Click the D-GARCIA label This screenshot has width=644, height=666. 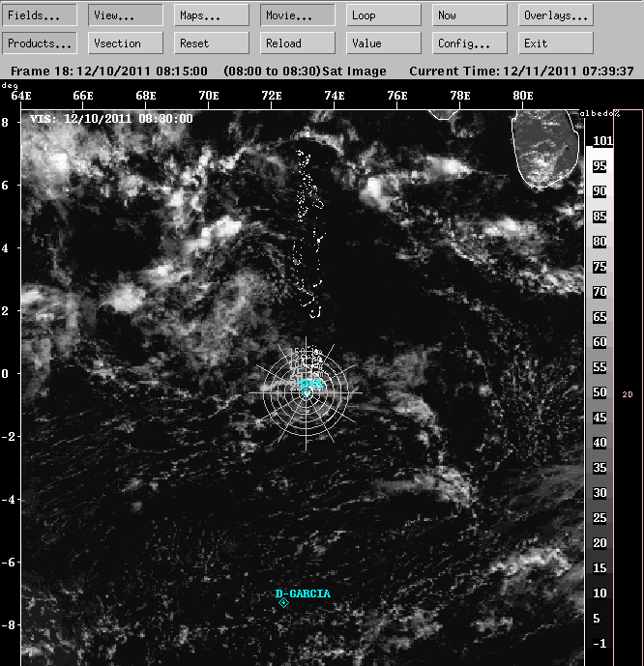[x=303, y=594]
